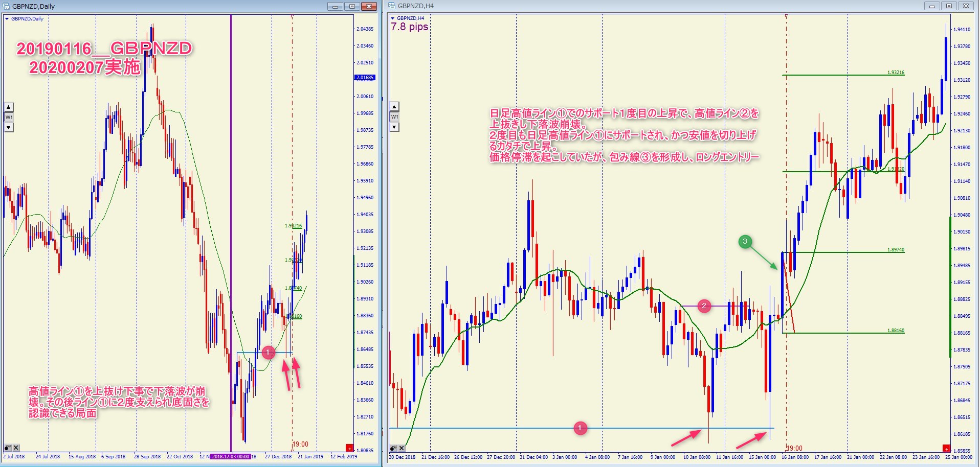Expand the GBPNZD,H4 chart label dropdown triangle
The image size is (980, 467).
(392, 18)
